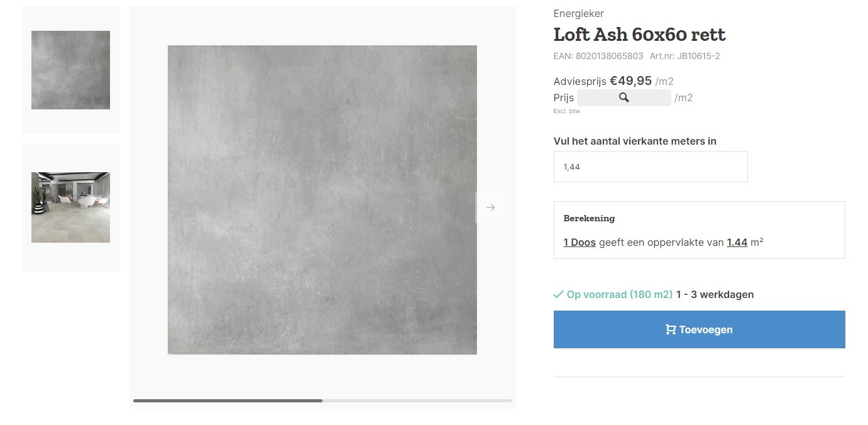The height and width of the screenshot is (425, 868).
Task: Click the "Berekening" heading
Action: [x=589, y=218]
